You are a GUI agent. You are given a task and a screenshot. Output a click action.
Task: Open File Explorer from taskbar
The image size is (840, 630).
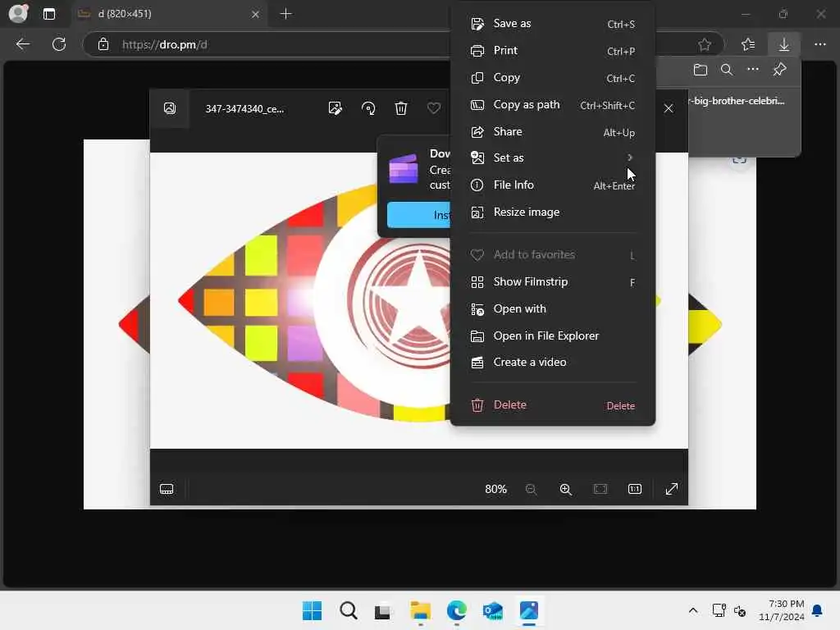click(x=421, y=610)
